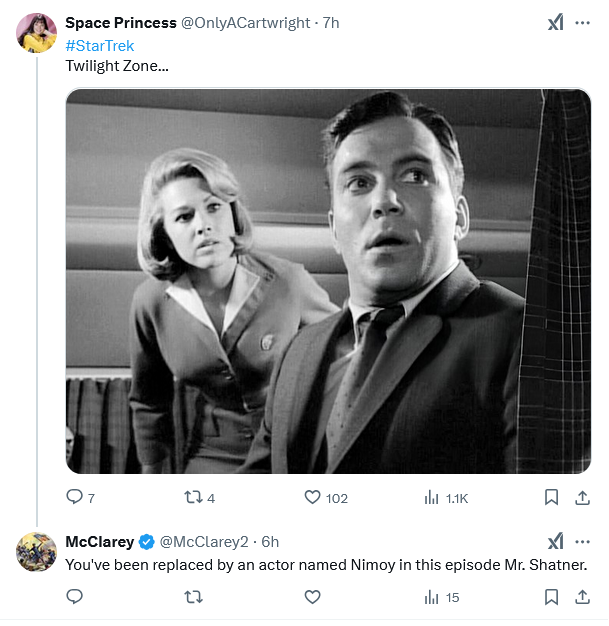Image resolution: width=609 pixels, height=626 pixels.
Task: Share McClarey's reply
Action: [582, 597]
